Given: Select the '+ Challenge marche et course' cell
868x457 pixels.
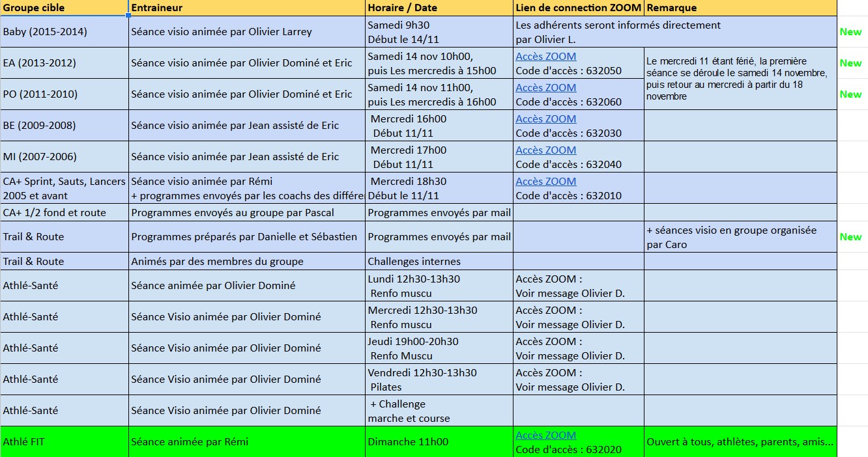Looking at the screenshot, I should click(439, 411).
